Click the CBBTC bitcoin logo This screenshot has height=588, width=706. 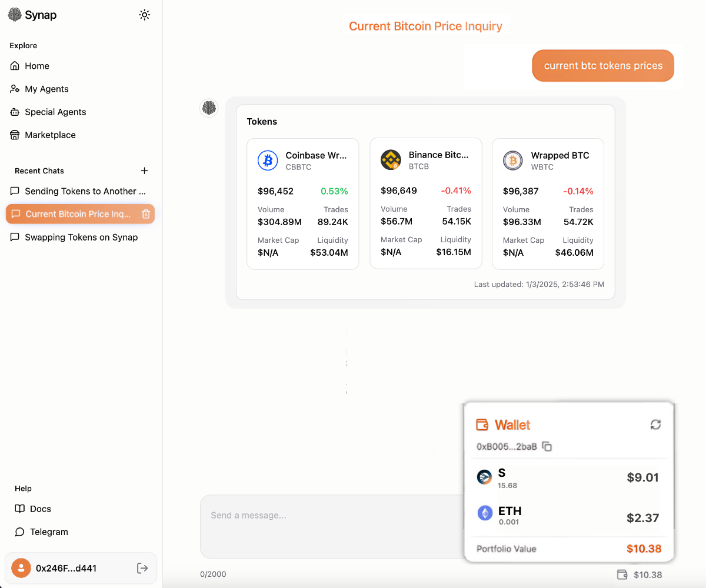coord(268,161)
